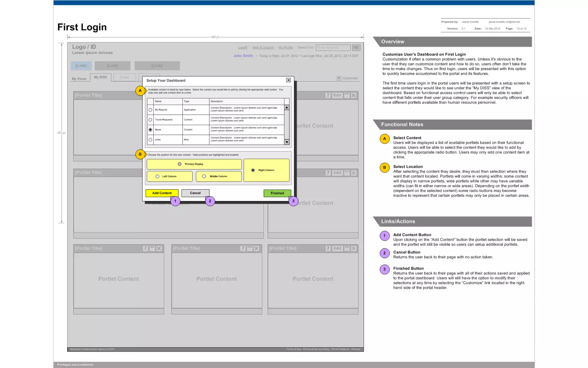
Task: Click the green Finished button
Action: (277, 193)
